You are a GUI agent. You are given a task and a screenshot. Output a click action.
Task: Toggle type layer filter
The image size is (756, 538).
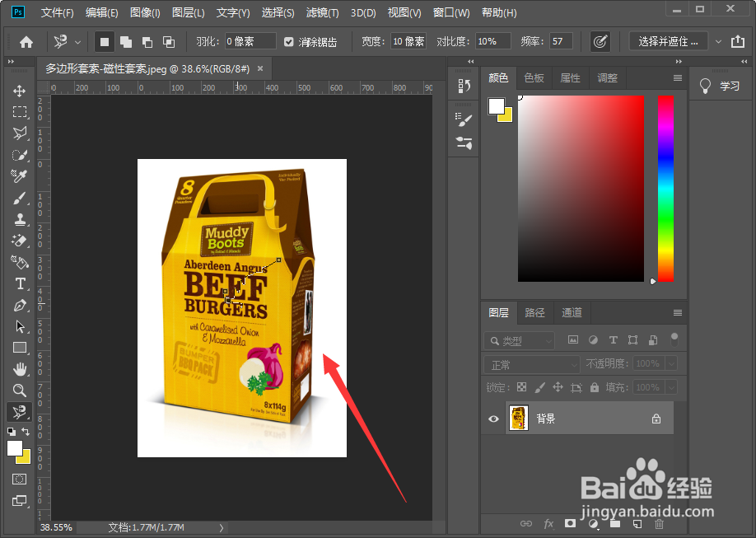(614, 340)
